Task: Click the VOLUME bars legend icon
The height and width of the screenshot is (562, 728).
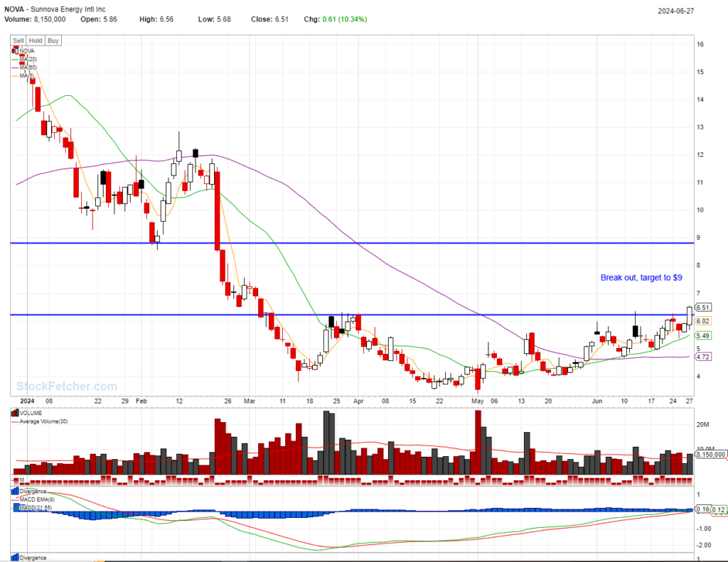Action: click(x=15, y=413)
